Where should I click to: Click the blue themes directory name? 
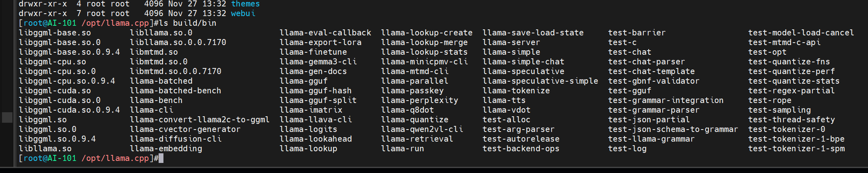(245, 4)
